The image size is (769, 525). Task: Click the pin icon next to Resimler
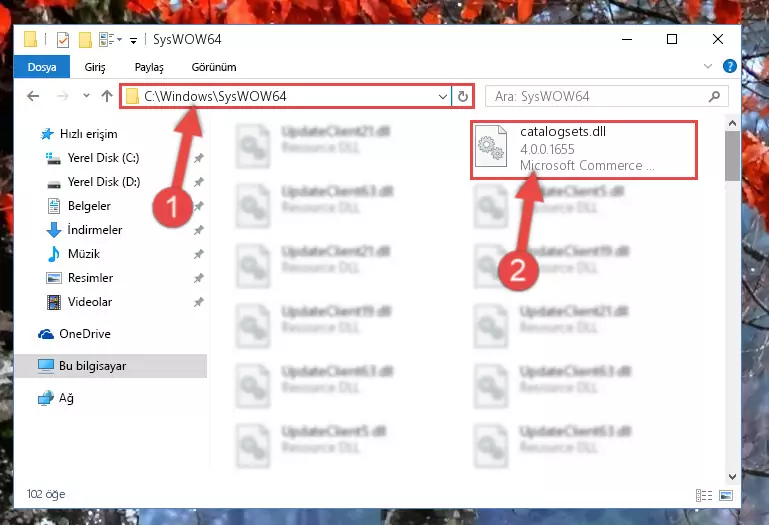199,278
